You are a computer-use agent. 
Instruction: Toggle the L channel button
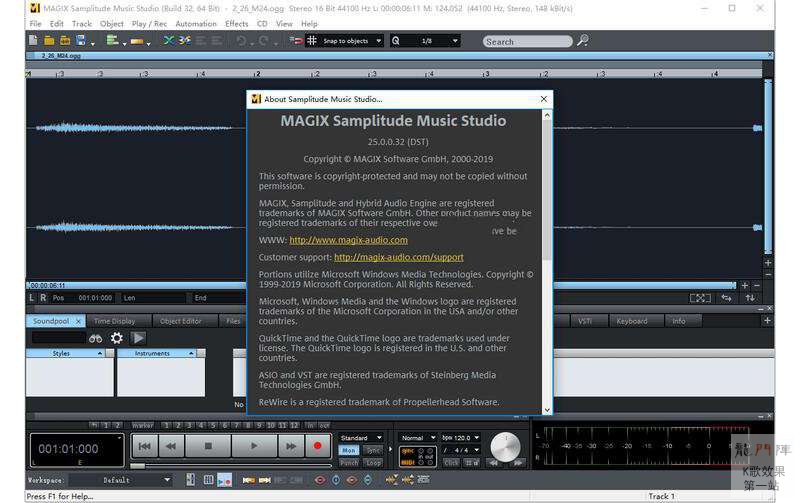[32, 297]
